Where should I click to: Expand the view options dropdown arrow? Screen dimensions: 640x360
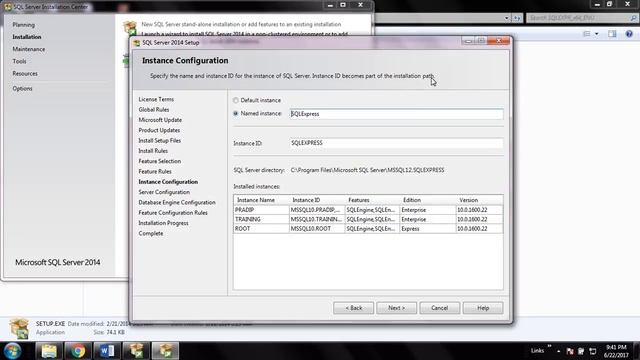point(596,34)
